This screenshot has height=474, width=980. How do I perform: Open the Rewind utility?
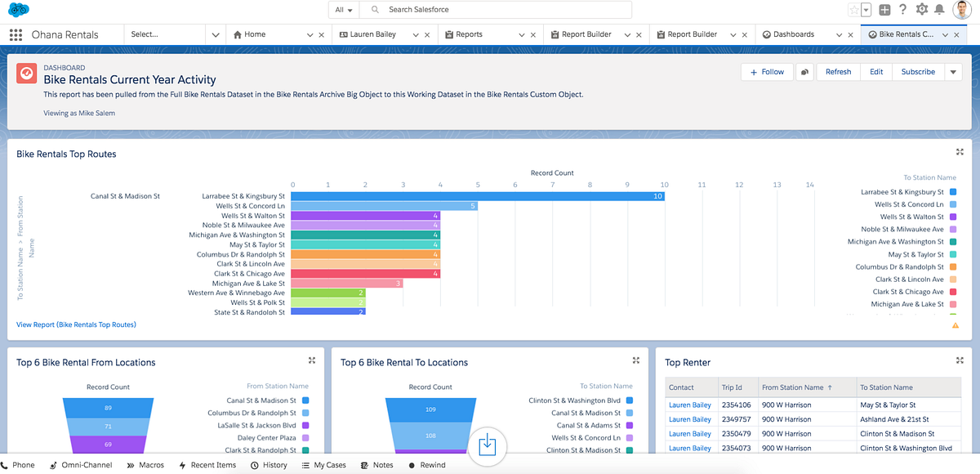tap(427, 465)
